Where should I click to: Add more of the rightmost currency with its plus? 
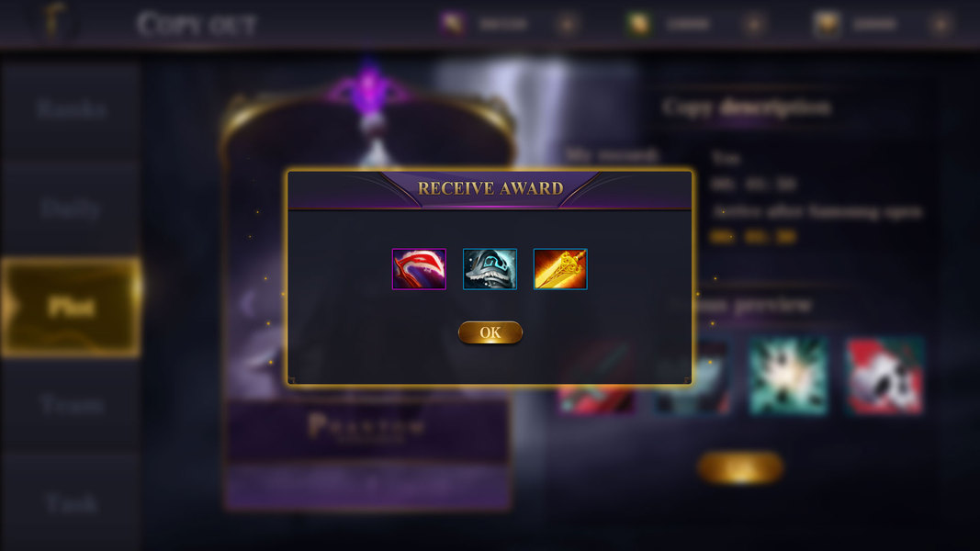(941, 24)
